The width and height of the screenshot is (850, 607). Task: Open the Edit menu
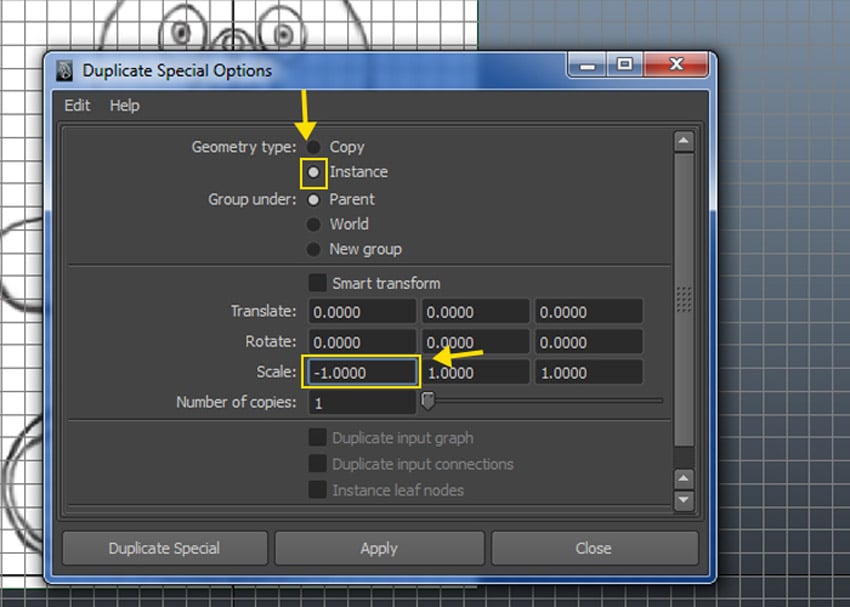77,105
